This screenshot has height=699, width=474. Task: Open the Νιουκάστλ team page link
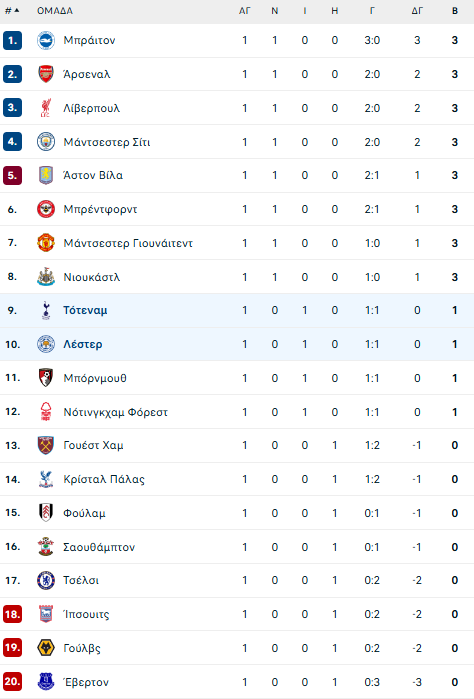[x=92, y=277]
